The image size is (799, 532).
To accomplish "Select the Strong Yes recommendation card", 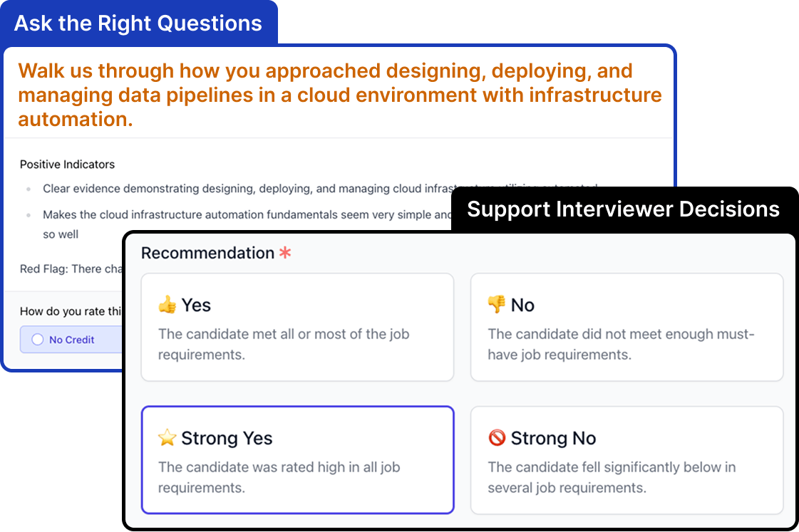I will pos(298,460).
